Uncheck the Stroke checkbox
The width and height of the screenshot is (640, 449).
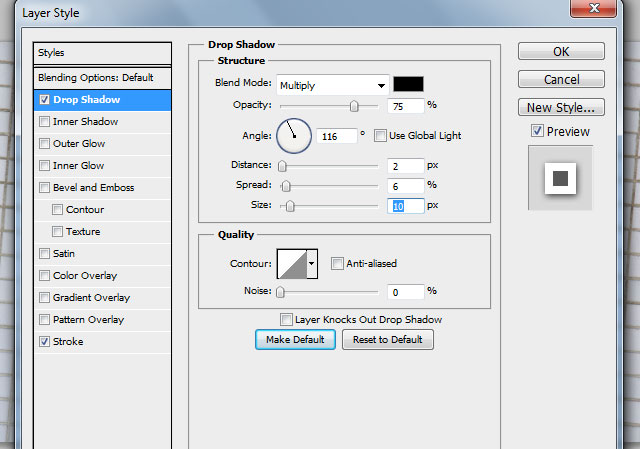[x=44, y=342]
